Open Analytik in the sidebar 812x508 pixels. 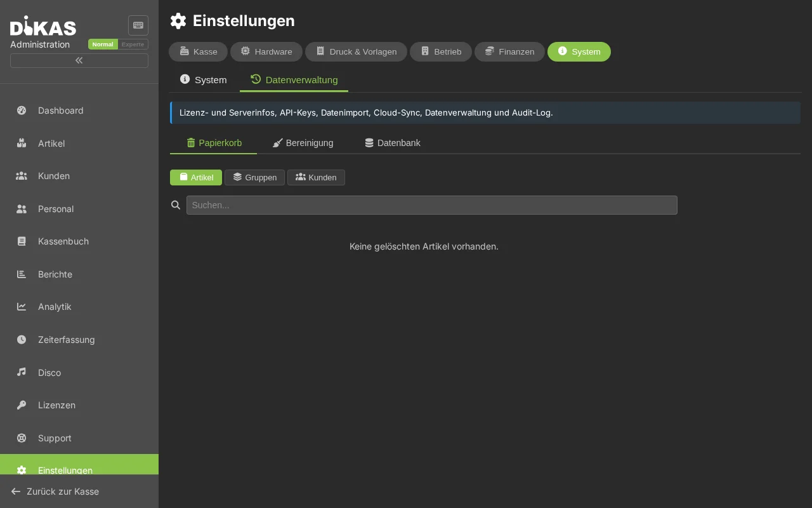click(79, 307)
